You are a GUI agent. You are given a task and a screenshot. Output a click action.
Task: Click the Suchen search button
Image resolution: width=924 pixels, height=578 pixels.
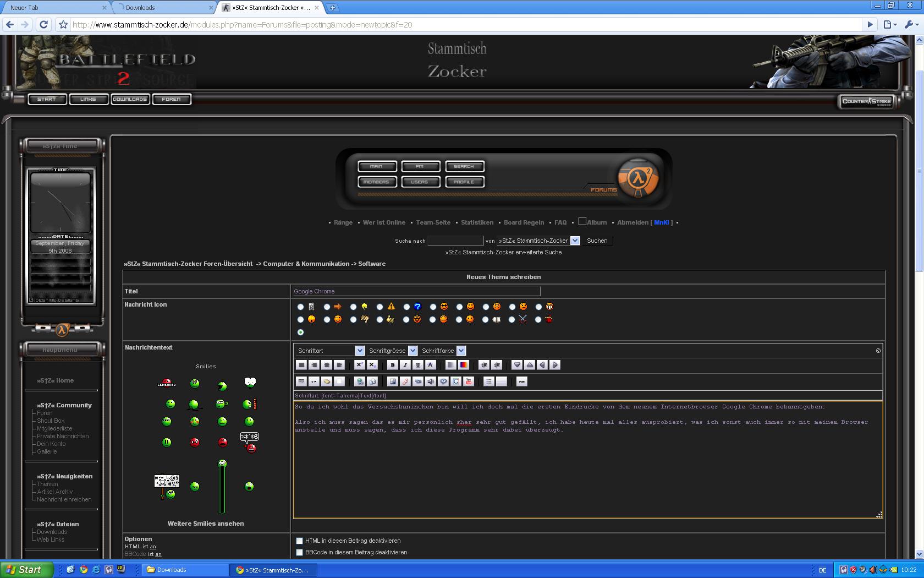click(597, 241)
